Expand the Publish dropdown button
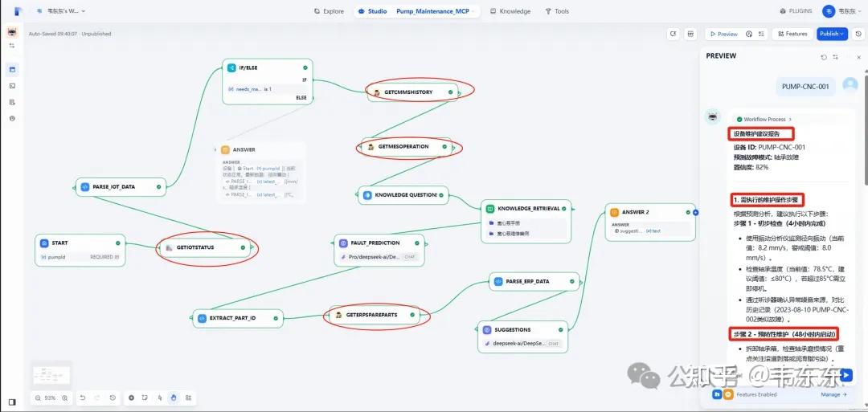This screenshot has height=412, width=868. [x=832, y=34]
